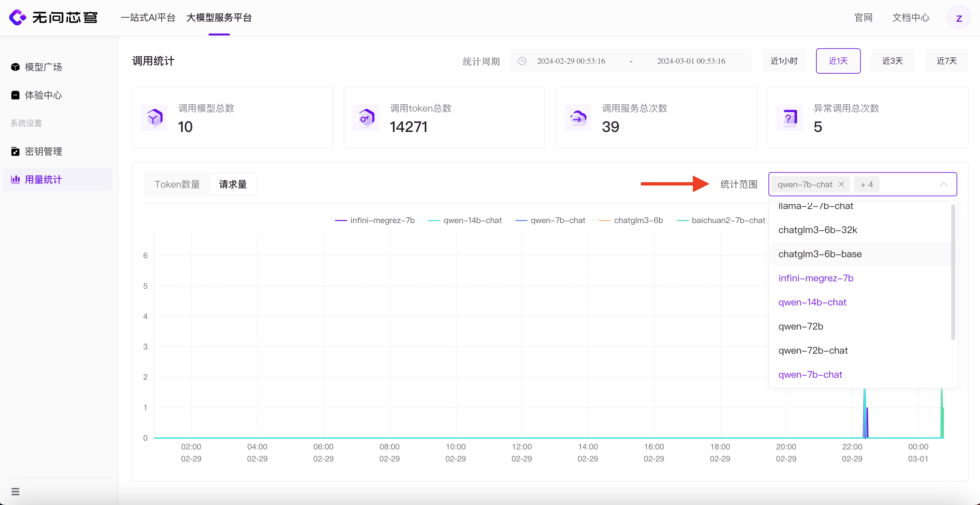Click the 异常调用总次数 value 5
Screen dimensions: 980x505
[818, 127]
